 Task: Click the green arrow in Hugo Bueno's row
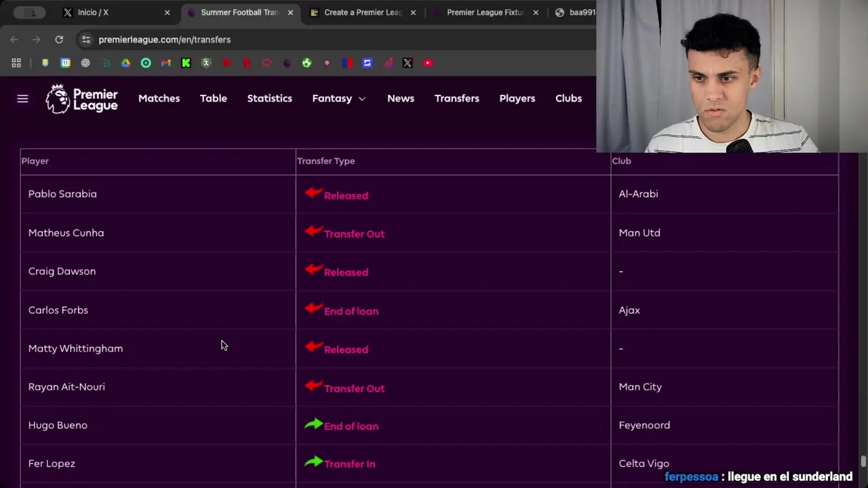click(x=313, y=424)
